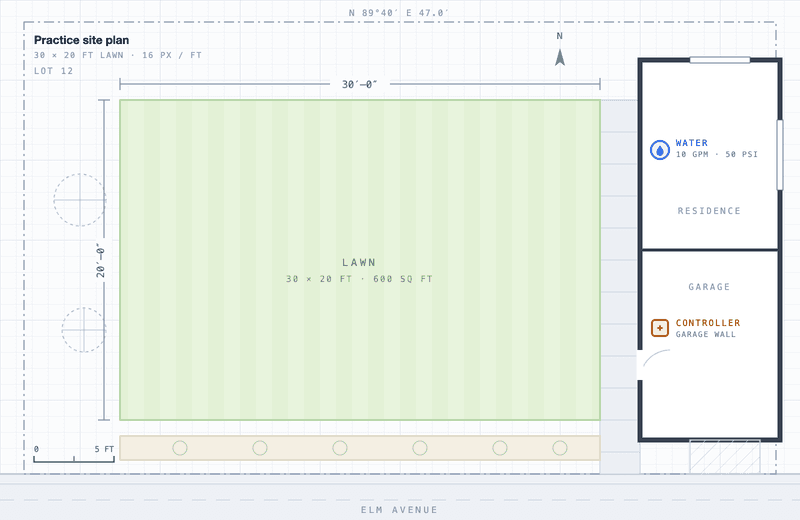Click the Practice site plan title

(x=82, y=40)
